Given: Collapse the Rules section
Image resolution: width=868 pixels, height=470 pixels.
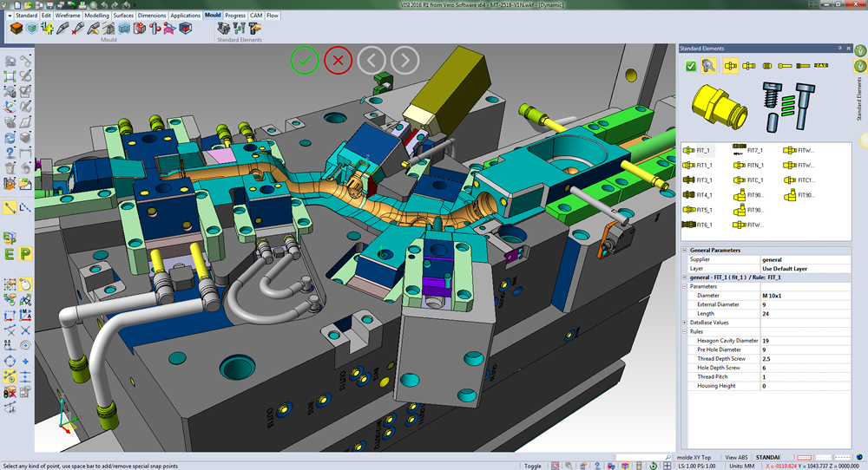Looking at the screenshot, I should click(x=684, y=331).
